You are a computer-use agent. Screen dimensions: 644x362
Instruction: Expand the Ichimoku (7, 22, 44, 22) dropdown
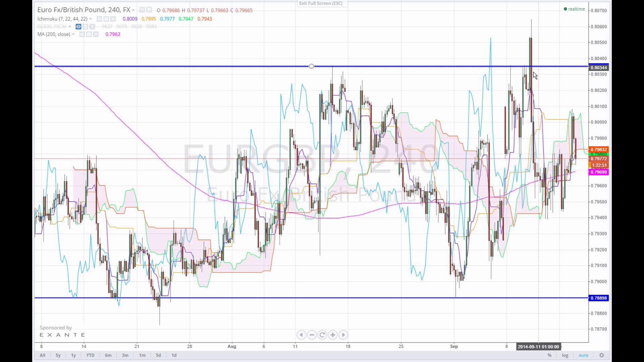(x=91, y=19)
